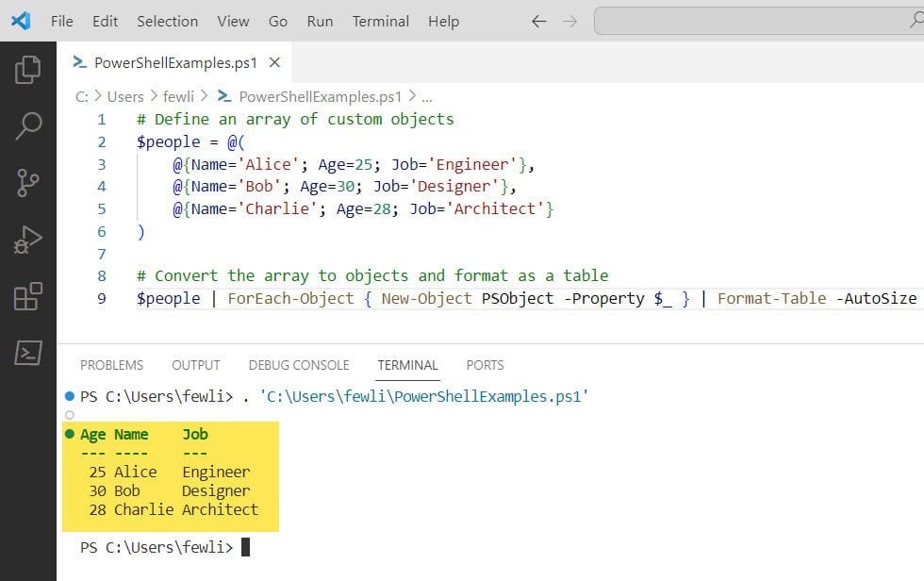Image resolution: width=924 pixels, height=581 pixels.
Task: Click the PowerShellExamples.ps1 script path in the terminal
Action: tap(451, 397)
